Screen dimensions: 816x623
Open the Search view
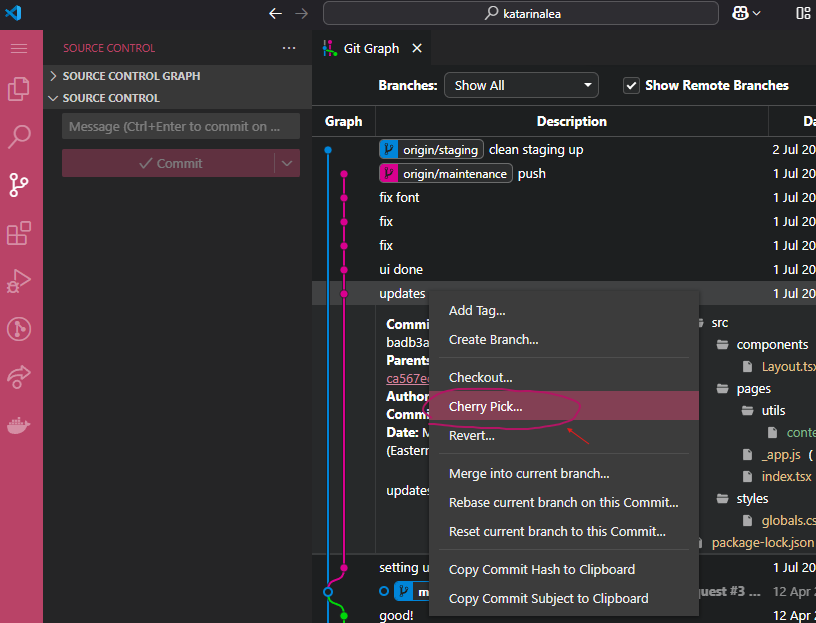[19, 136]
